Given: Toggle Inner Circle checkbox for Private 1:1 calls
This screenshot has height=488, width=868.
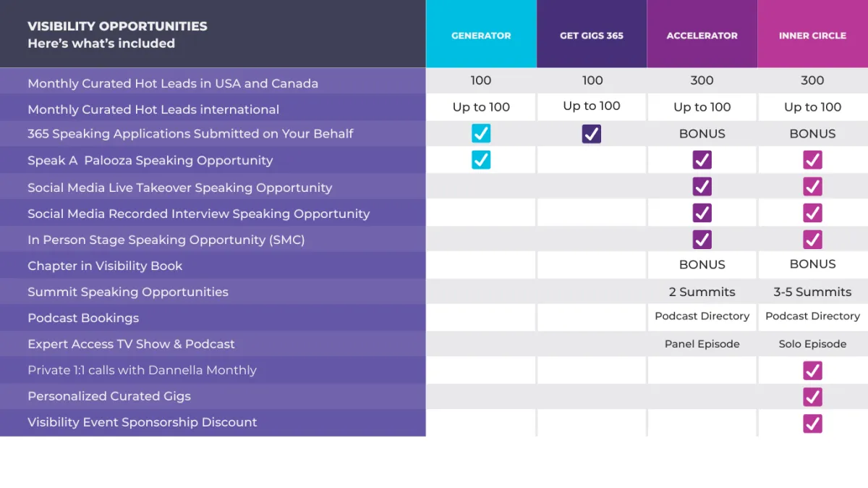Looking at the screenshot, I should click(813, 371).
